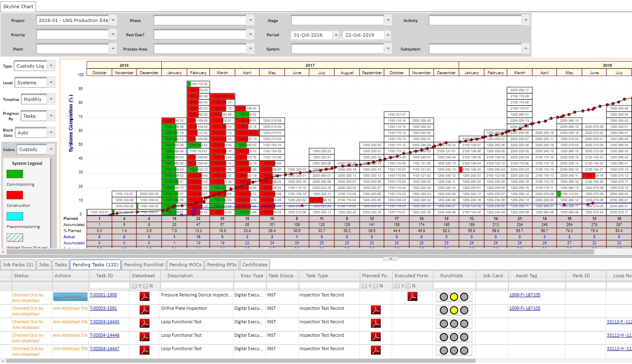This screenshot has width=632, height=364.
Task: Click the cyan Precommissioning legend swatch
Action: click(x=15, y=216)
